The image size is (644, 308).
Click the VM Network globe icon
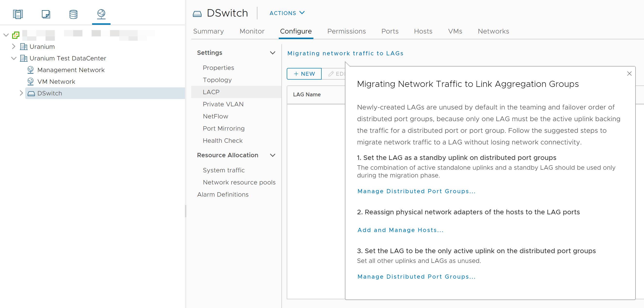[31, 82]
